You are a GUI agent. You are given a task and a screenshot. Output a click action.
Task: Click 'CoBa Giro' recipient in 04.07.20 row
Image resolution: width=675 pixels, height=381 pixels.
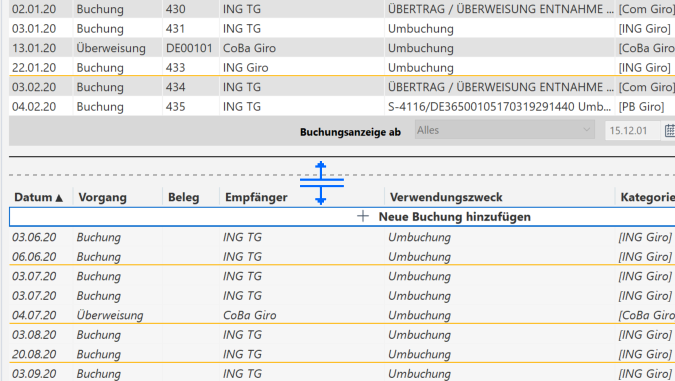pyautogui.click(x=250, y=315)
